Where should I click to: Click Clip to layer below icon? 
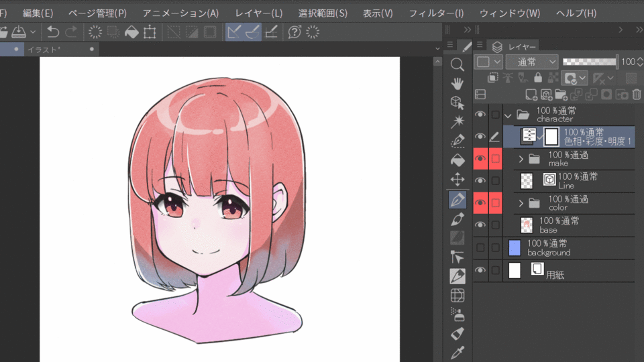(493, 78)
